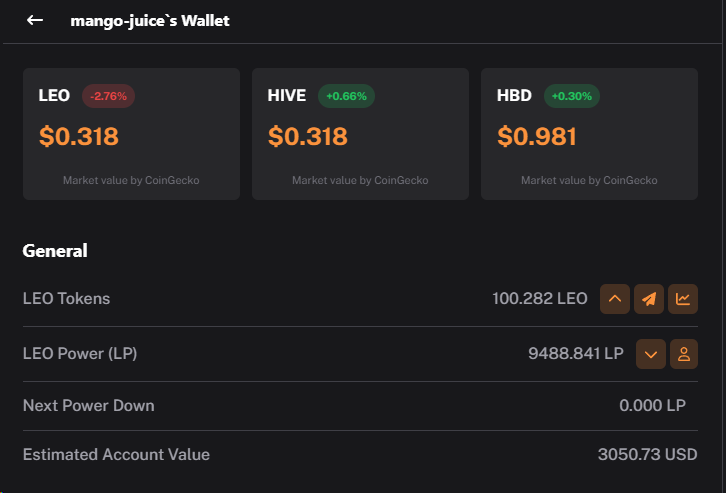Image resolution: width=726 pixels, height=493 pixels.
Task: Click the Estimated Account Value amount
Action: tap(647, 455)
